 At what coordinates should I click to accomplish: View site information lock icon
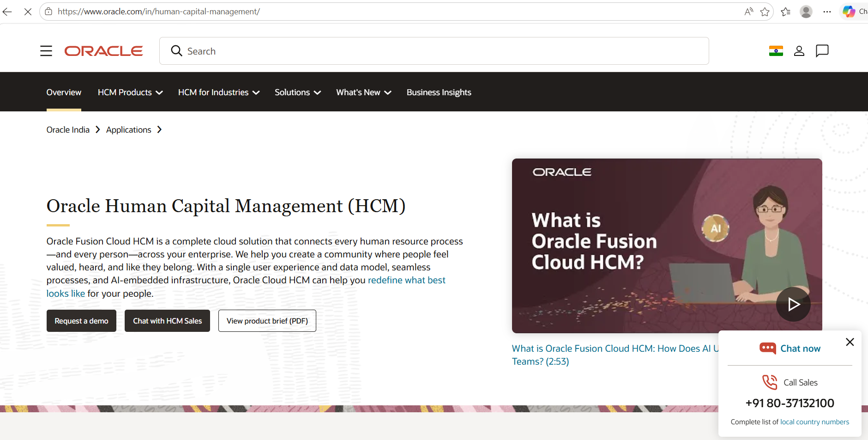pyautogui.click(x=48, y=12)
